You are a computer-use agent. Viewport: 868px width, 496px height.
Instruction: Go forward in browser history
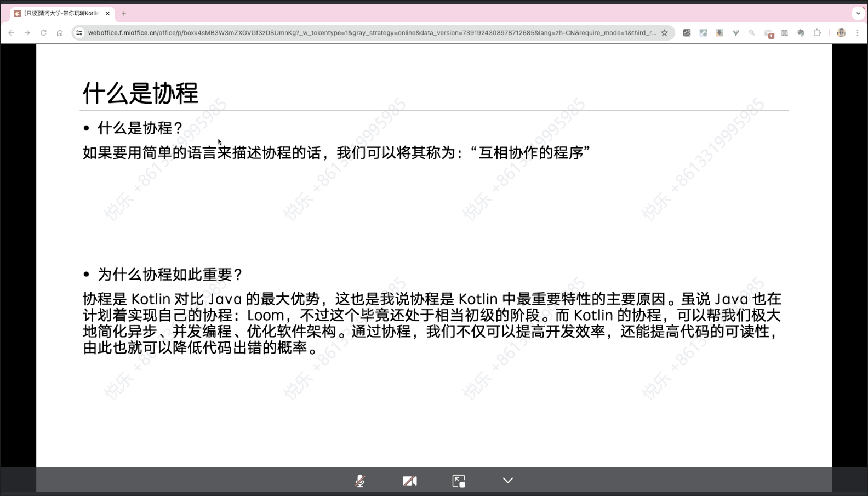tap(27, 33)
